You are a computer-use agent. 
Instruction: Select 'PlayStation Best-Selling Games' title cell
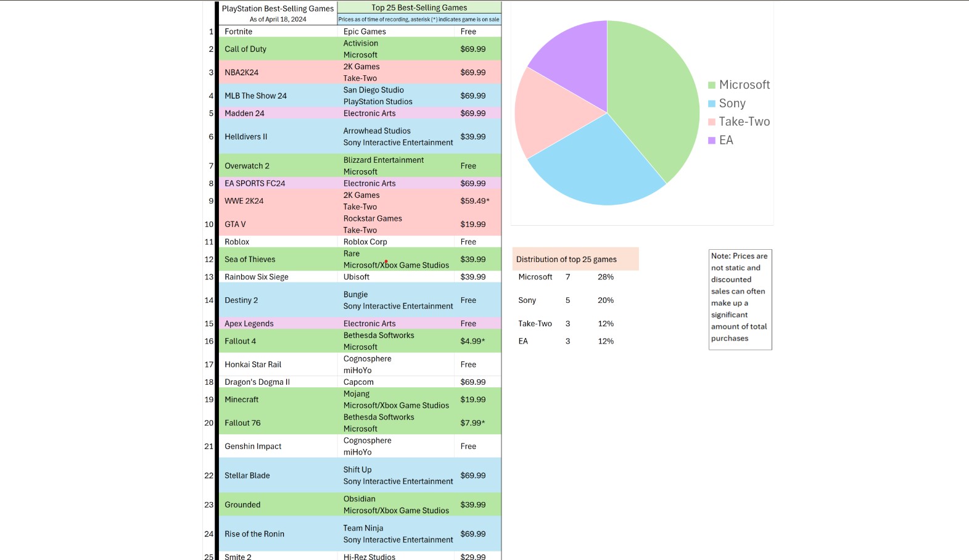click(x=278, y=9)
